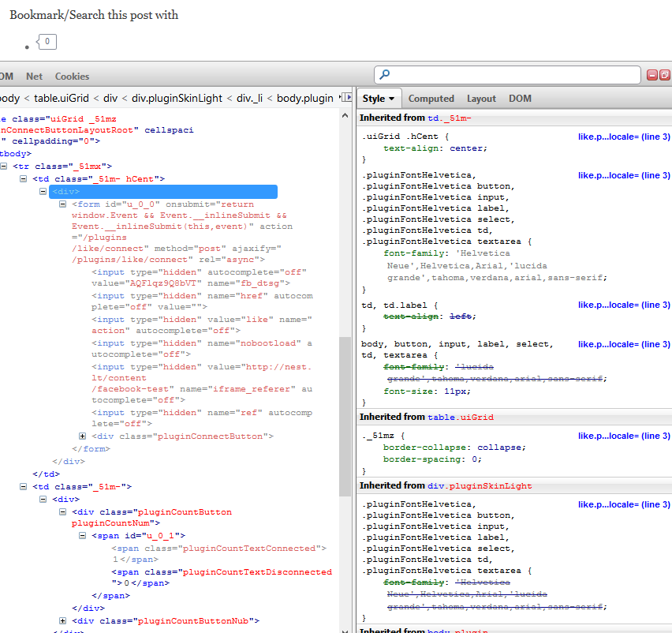
Task: Open the Net panel tab
Action: 34,77
